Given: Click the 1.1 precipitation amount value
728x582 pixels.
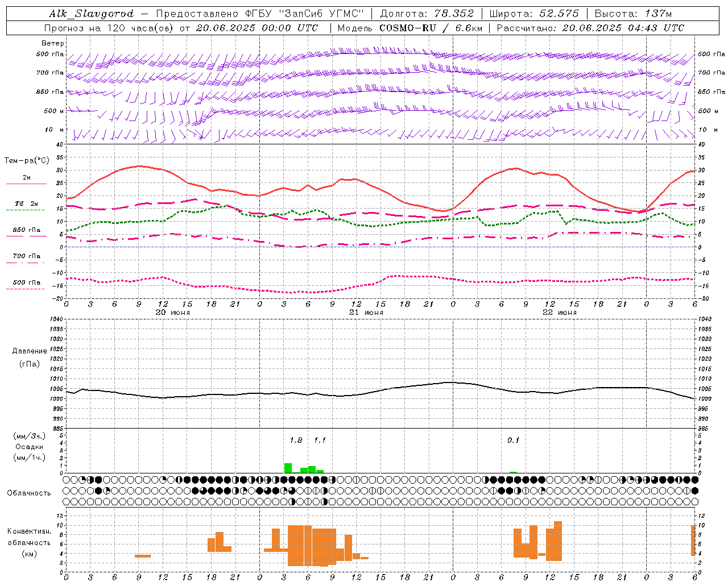Looking at the screenshot, I should tap(320, 440).
